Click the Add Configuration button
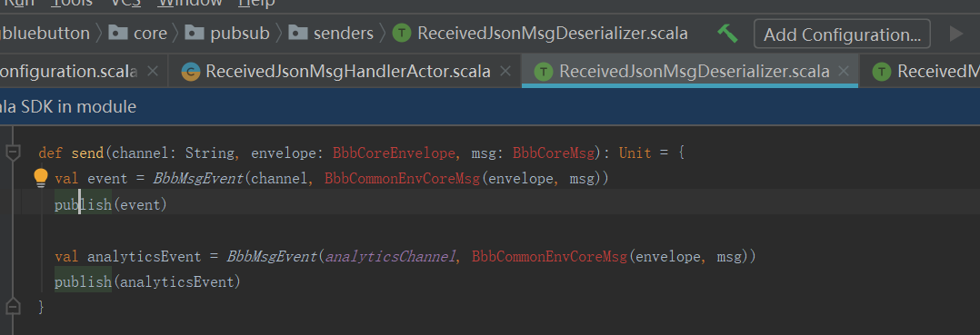 pyautogui.click(x=842, y=34)
